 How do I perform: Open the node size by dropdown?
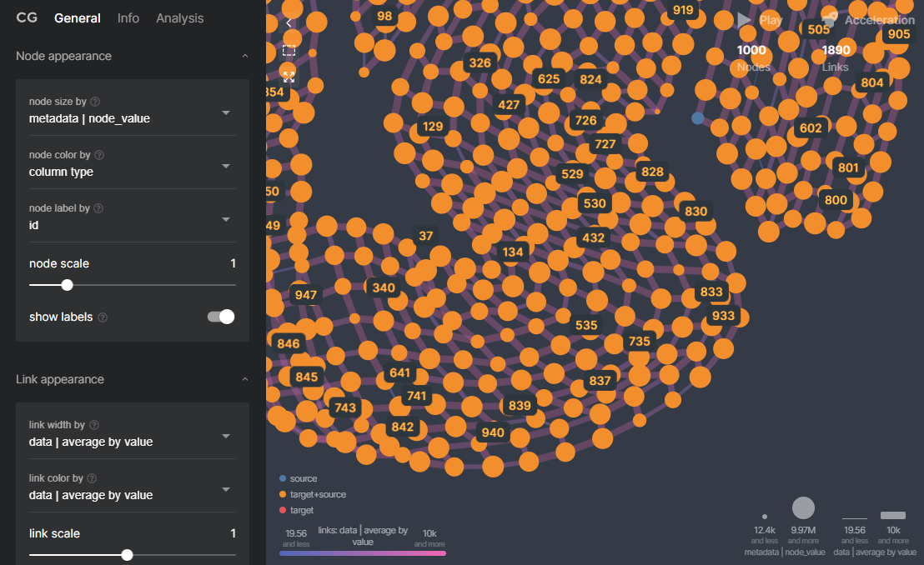pyautogui.click(x=226, y=112)
